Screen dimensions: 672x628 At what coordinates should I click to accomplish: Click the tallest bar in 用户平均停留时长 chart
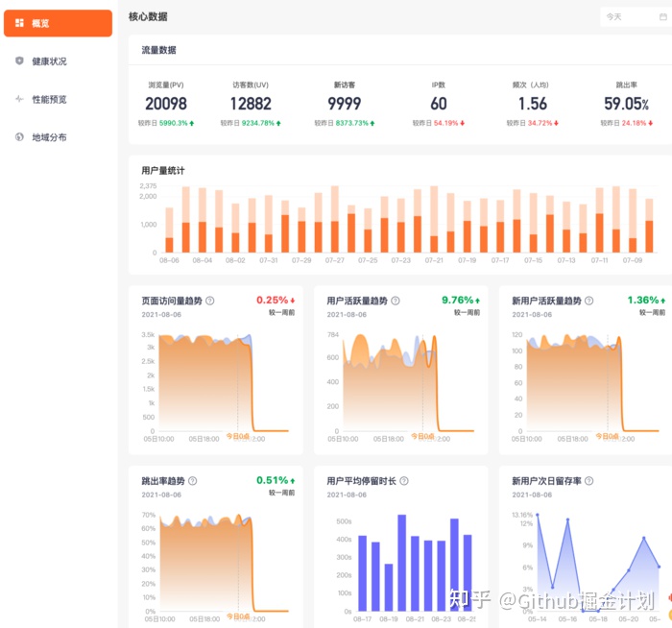(401, 563)
